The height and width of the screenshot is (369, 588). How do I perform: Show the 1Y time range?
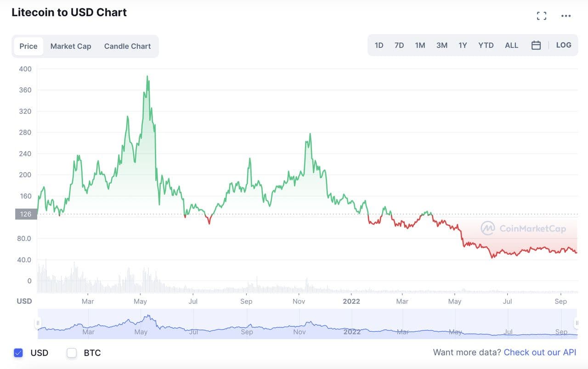point(463,45)
